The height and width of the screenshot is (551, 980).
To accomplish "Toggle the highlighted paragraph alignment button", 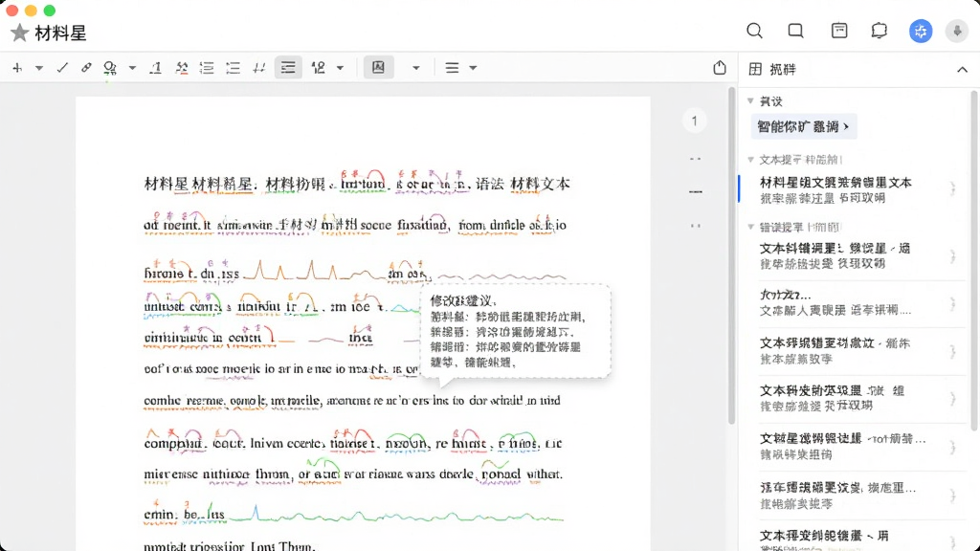I will pos(288,68).
